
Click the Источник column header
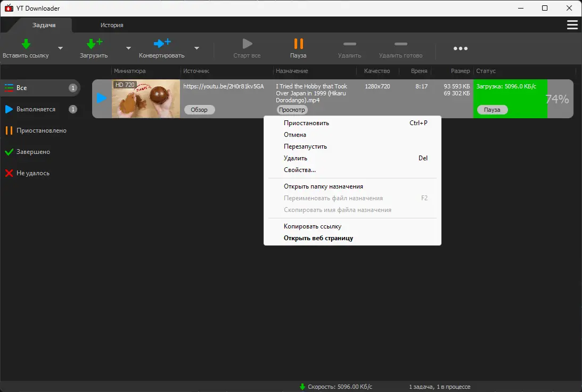196,71
